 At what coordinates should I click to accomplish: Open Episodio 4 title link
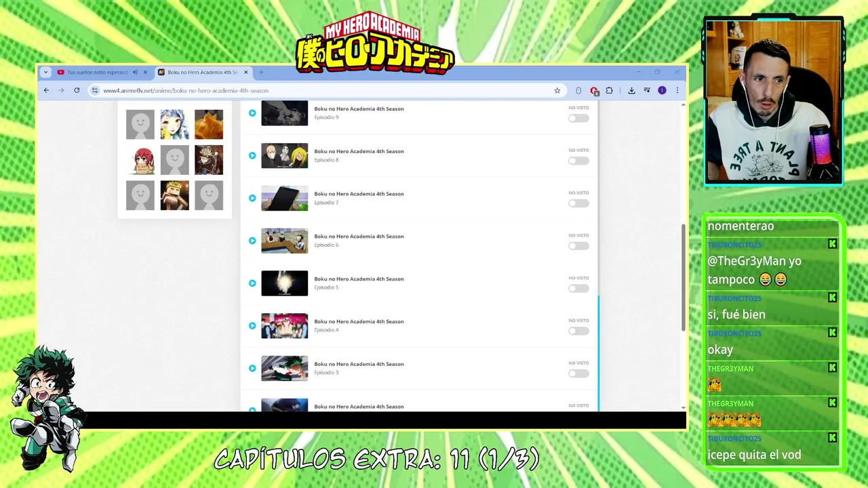point(359,321)
